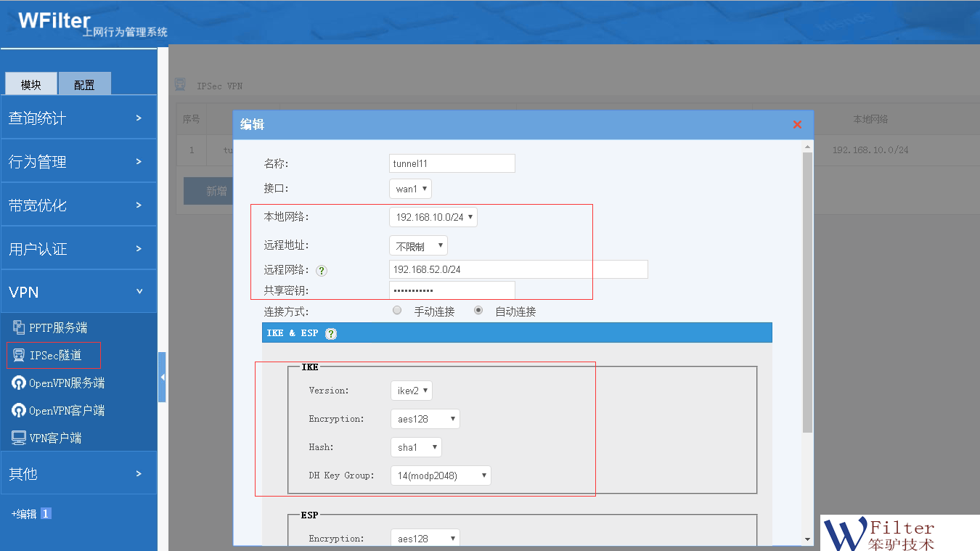Click the IPSec隧道 train icon
Screen dimensions: 980x551
click(19, 355)
